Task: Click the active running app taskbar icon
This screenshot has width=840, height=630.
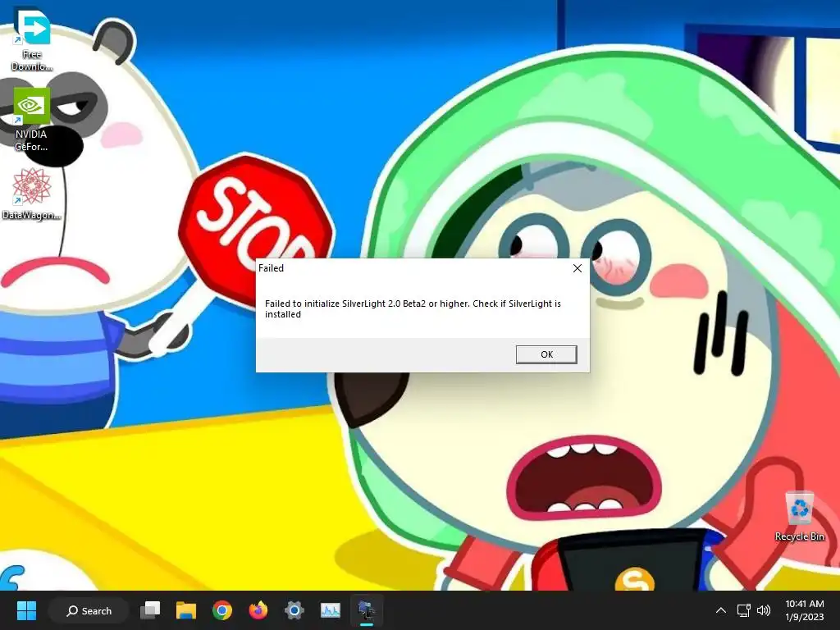Action: [367, 610]
